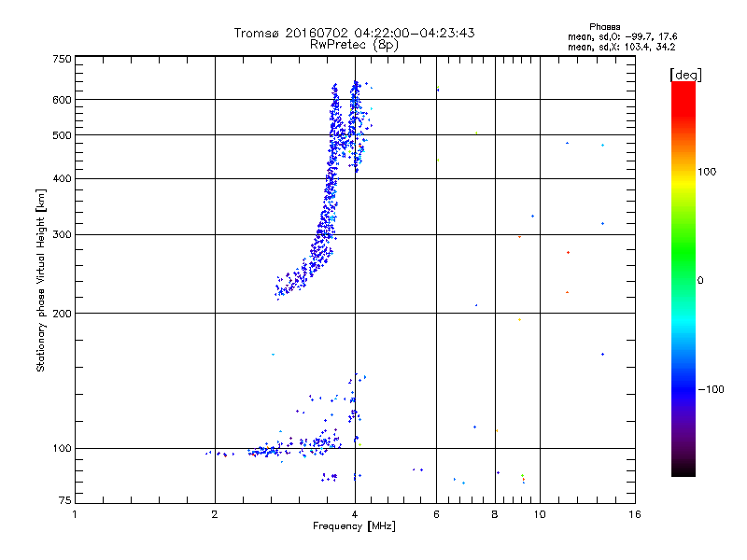
Task: Click the x-axis '4' tick label
Action: (355, 514)
